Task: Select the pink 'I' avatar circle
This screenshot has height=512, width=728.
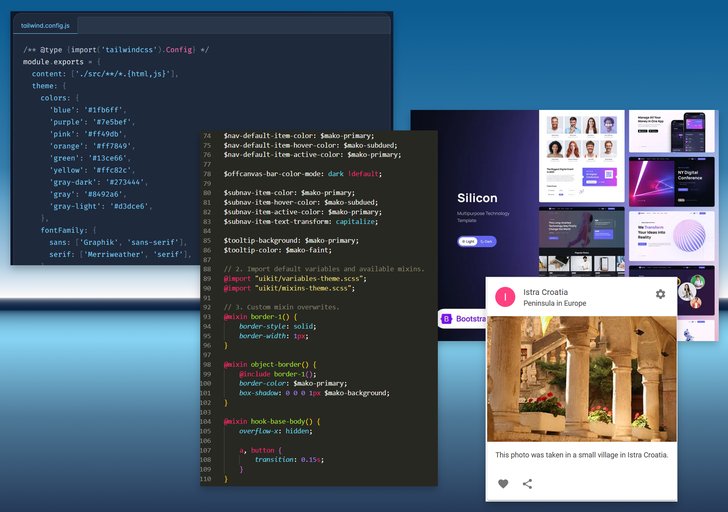Action: [x=505, y=297]
